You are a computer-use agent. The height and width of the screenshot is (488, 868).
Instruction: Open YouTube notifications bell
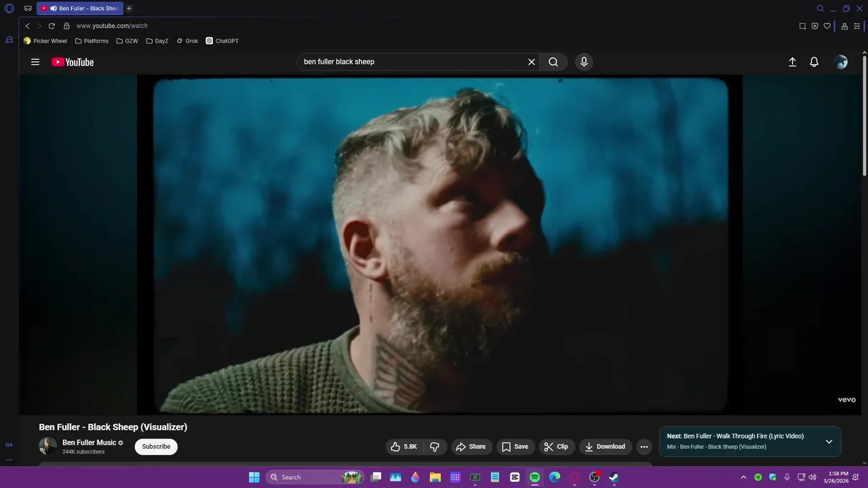point(814,62)
